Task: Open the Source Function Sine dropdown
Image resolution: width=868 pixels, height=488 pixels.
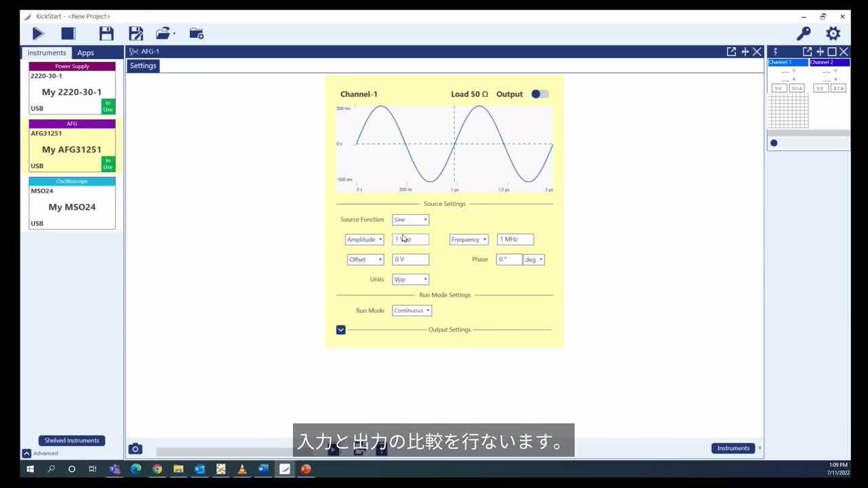Action: (x=410, y=220)
